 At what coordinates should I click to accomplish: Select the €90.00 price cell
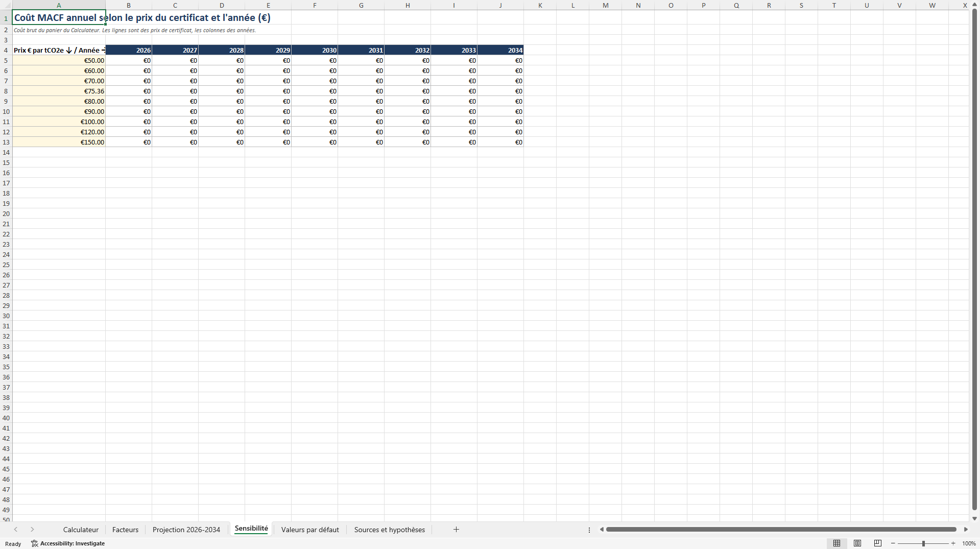pyautogui.click(x=59, y=111)
